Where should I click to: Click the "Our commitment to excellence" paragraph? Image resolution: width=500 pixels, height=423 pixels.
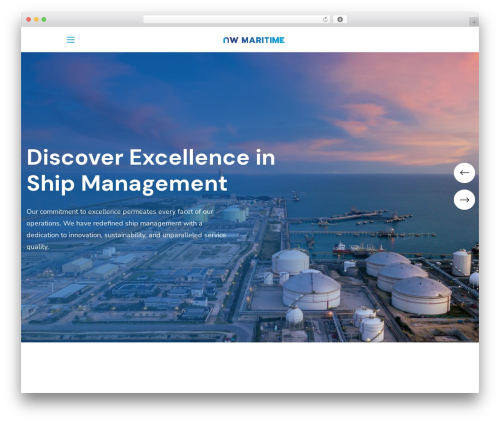pos(126,229)
